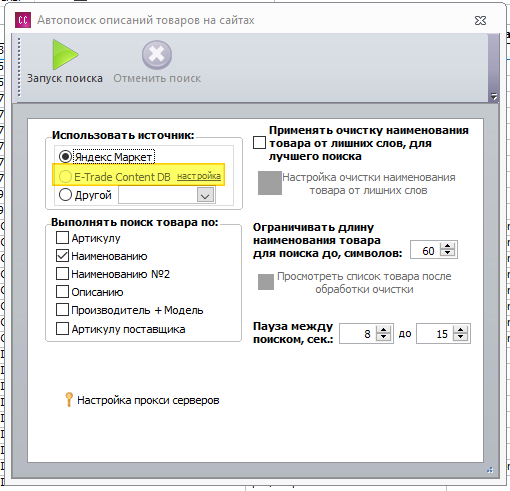Increase name length limit above 60
Screen dimensions: 510x491
point(447,246)
